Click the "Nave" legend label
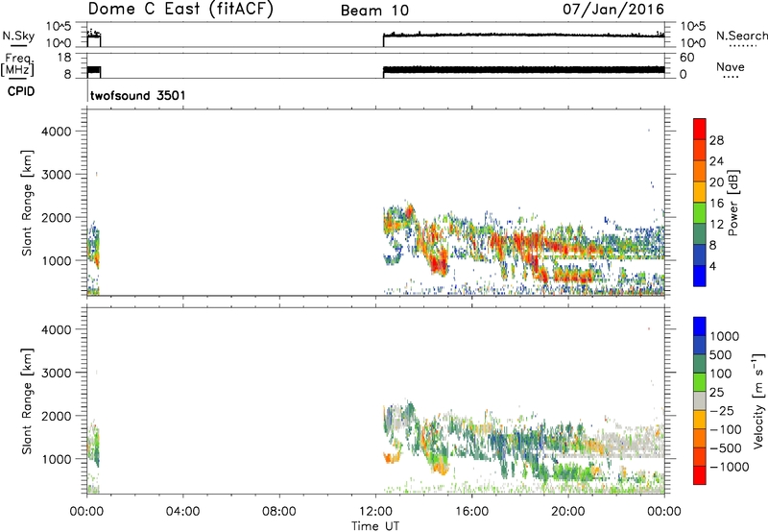Screen dimensions: 768x532 [731, 66]
